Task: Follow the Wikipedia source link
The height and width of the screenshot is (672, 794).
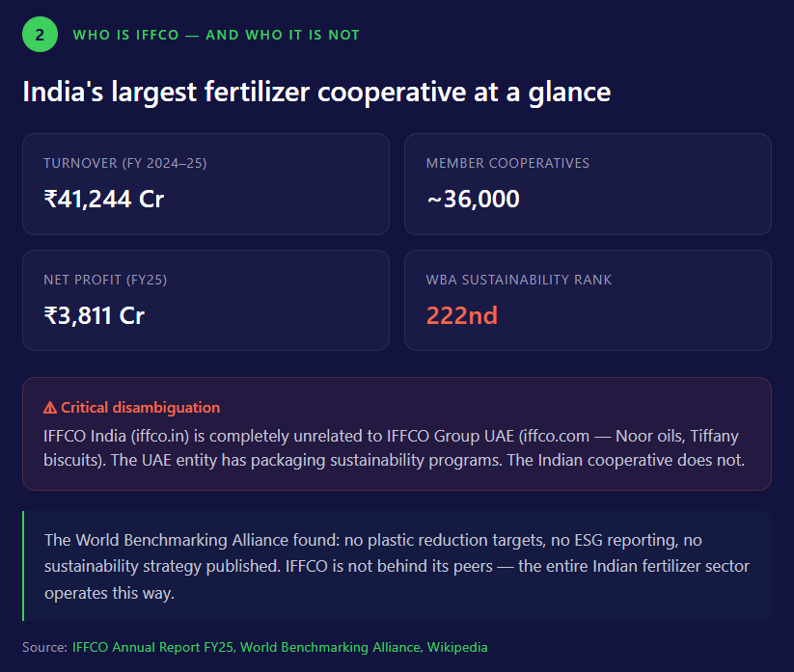Action: 457,647
